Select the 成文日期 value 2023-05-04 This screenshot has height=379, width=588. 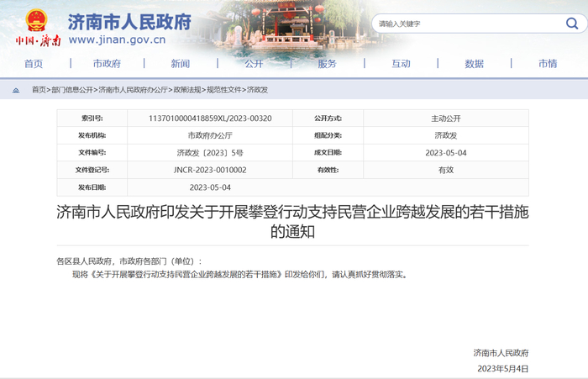point(446,153)
